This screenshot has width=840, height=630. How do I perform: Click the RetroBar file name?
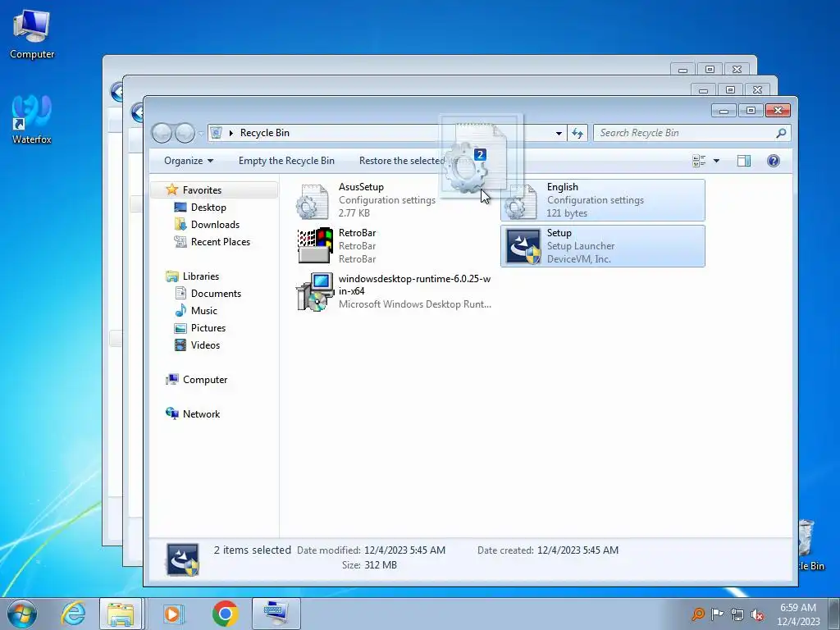[x=357, y=233]
